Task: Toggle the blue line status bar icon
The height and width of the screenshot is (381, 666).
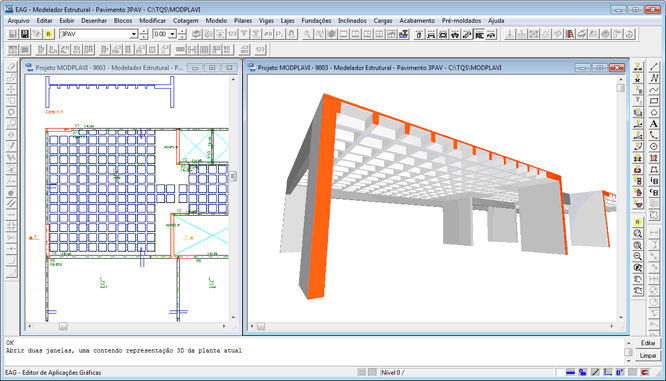Action: (570, 373)
